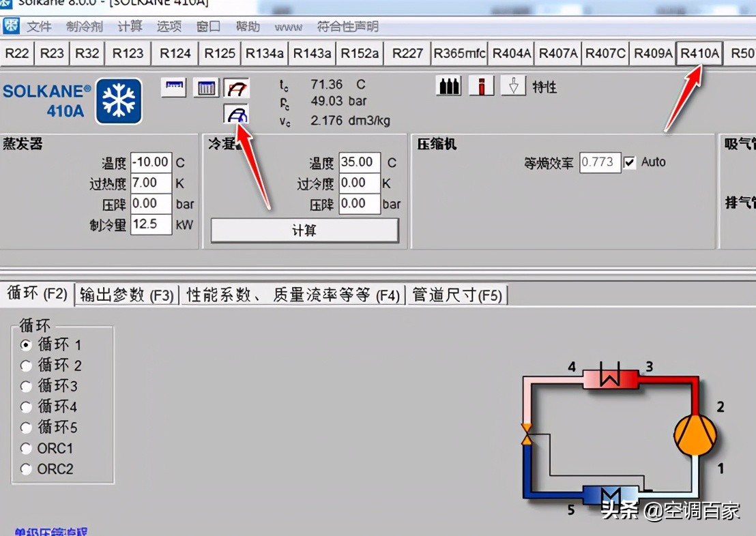
Task: Select the 循环3 radio button
Action: click(26, 386)
